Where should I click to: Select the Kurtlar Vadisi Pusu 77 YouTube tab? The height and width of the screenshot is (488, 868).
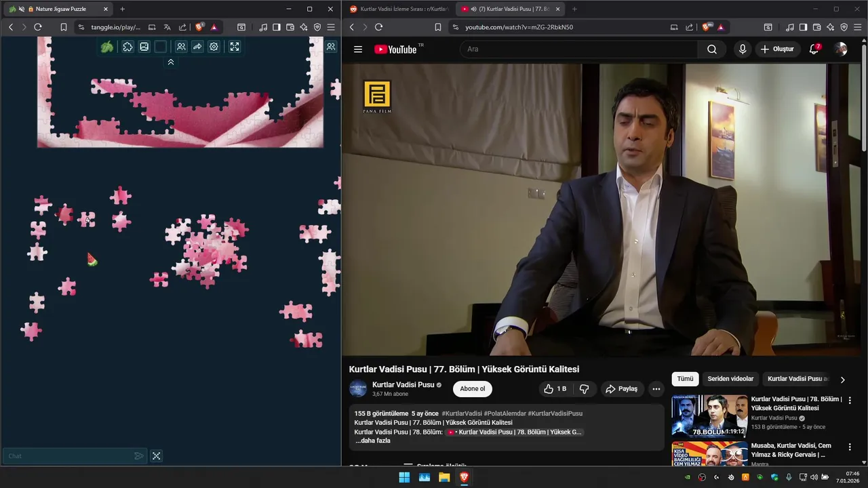(510, 9)
